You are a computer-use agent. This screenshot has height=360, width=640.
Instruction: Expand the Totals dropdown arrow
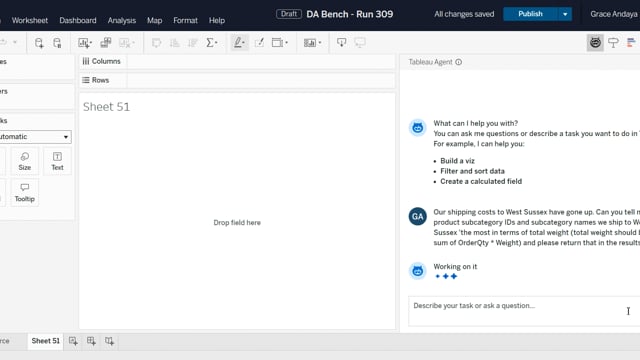(x=216, y=43)
